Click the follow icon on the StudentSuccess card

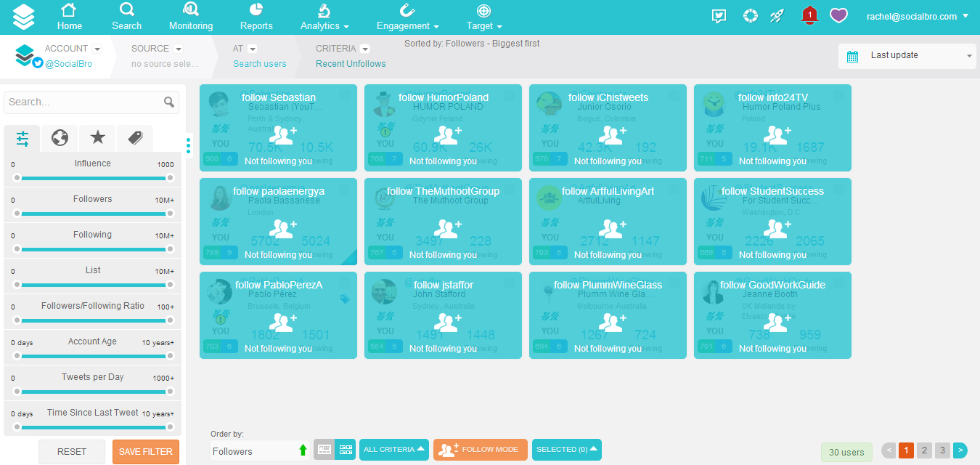tap(777, 228)
